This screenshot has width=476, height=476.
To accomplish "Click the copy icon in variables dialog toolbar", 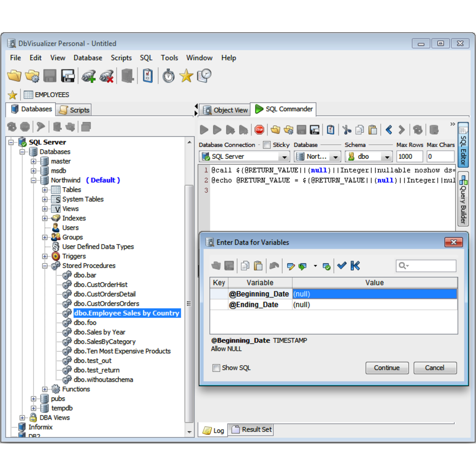I will pyautogui.click(x=245, y=266).
